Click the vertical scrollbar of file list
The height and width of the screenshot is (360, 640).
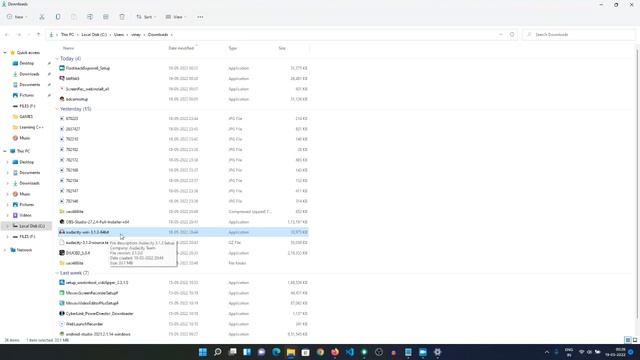[637, 184]
